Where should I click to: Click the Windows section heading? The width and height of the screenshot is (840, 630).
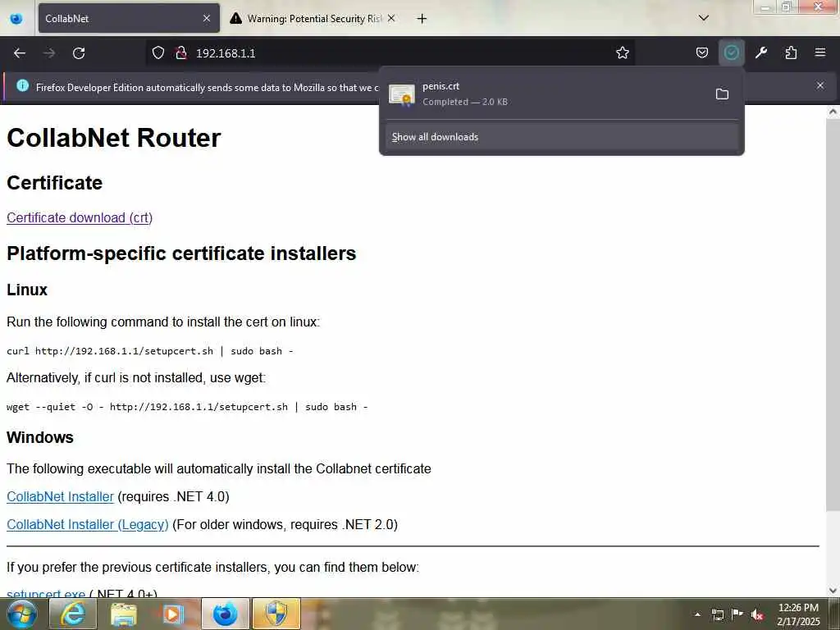click(x=40, y=437)
